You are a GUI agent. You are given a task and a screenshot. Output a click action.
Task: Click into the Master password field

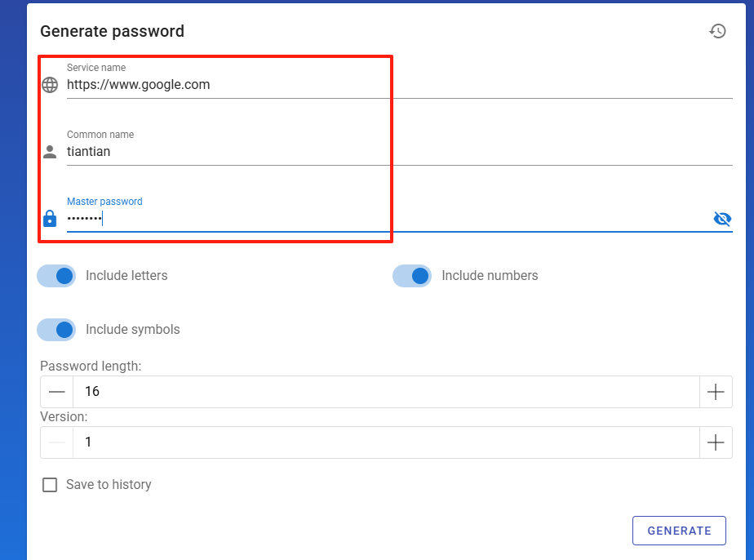pyautogui.click(x=388, y=219)
